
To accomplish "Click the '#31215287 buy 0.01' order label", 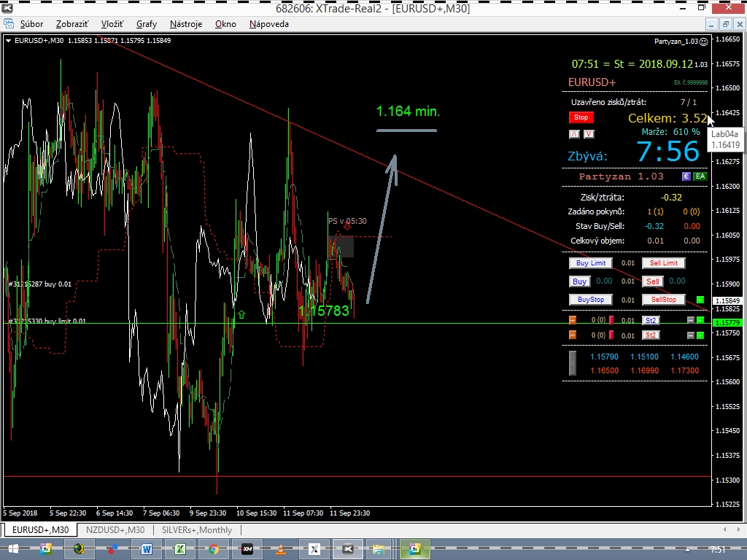I will (40, 284).
